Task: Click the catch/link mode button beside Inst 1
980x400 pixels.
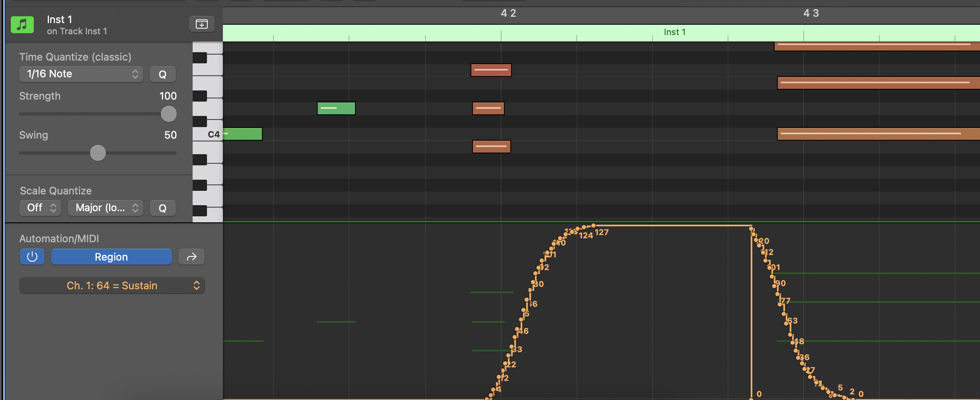Action: point(202,24)
